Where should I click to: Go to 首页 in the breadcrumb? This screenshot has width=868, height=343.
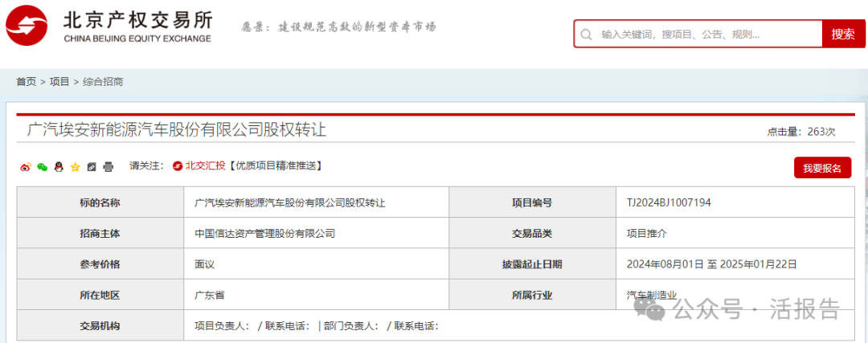(x=27, y=82)
